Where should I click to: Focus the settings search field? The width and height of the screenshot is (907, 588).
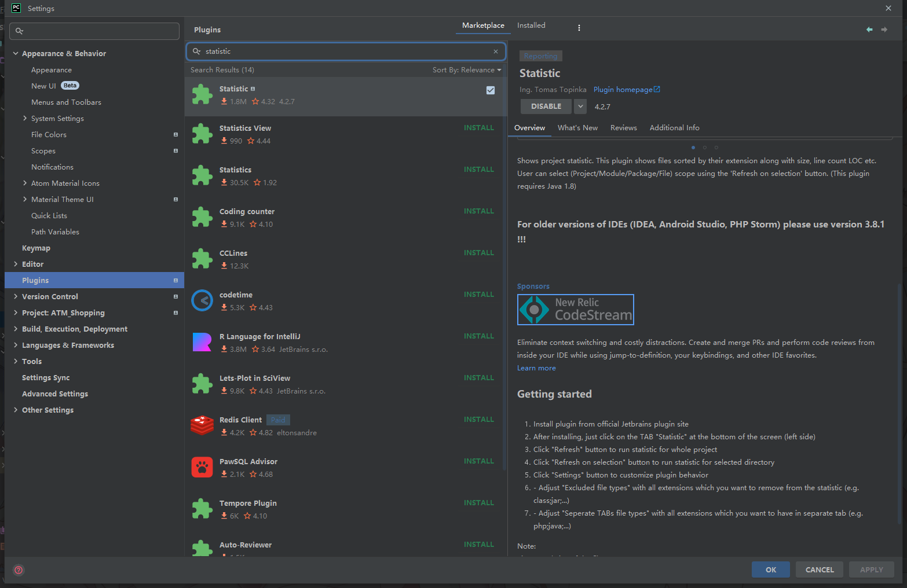coord(94,31)
